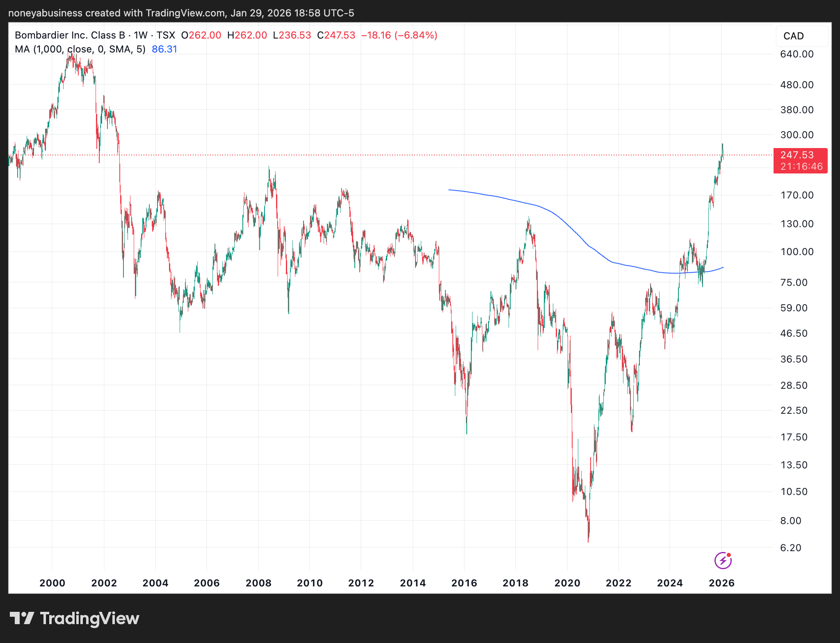
Task: Click the TradingView logo at bottom left
Action: click(75, 618)
